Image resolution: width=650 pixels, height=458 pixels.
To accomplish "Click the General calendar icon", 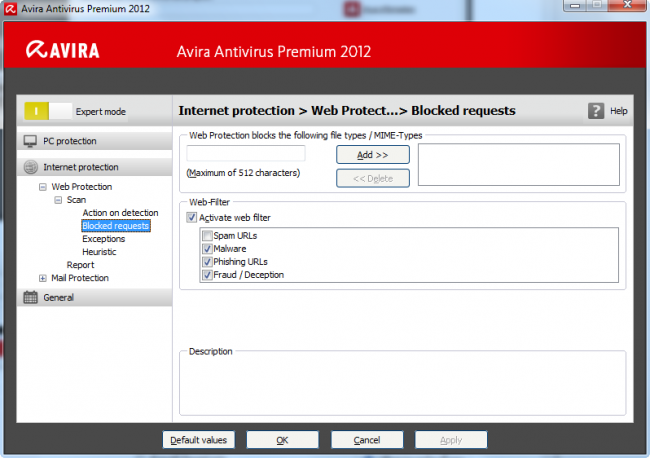I will click(x=31, y=297).
